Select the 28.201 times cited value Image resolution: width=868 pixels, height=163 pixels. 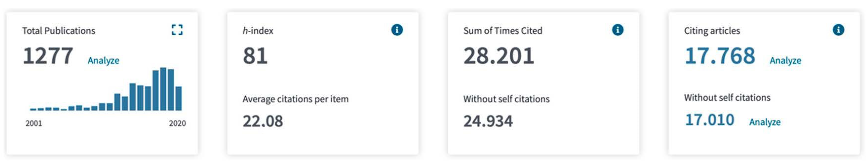click(x=498, y=56)
